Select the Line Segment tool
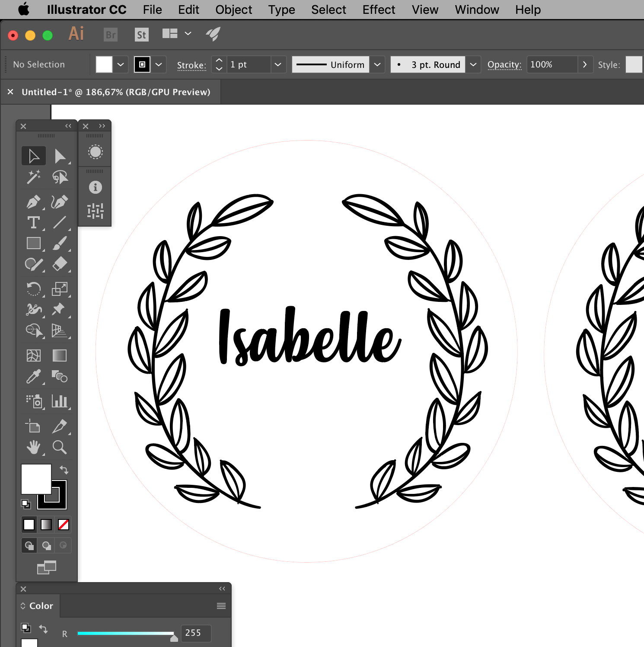Screen dimensions: 644x647 click(60, 222)
